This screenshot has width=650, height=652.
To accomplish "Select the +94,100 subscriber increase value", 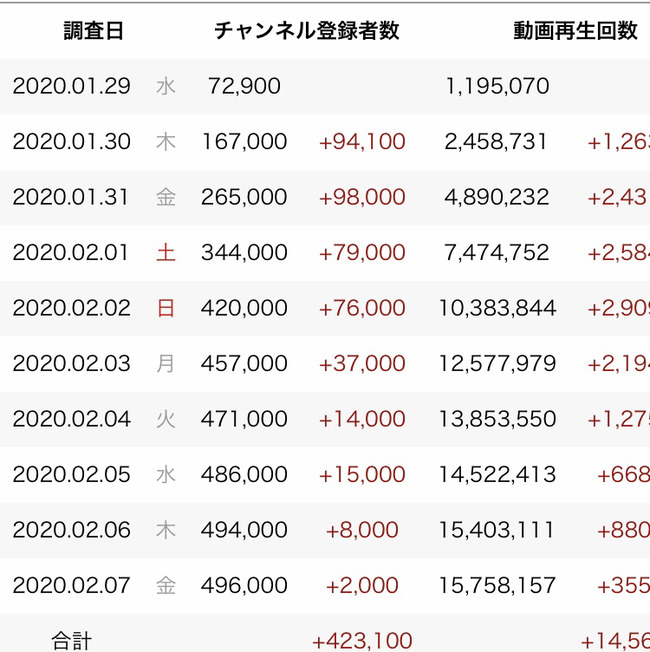I will pos(362,141).
